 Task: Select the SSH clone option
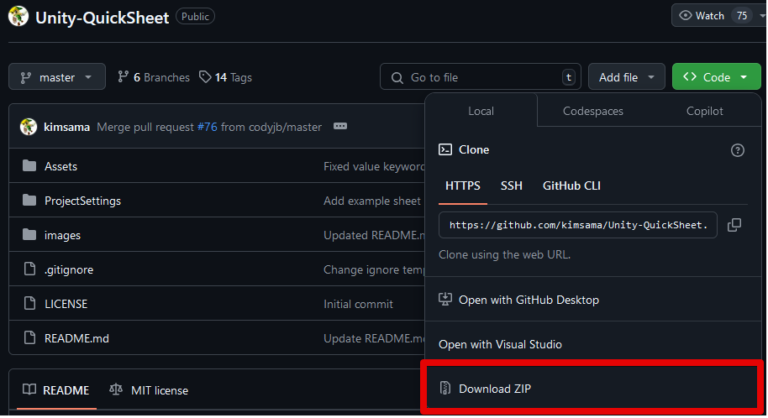(511, 186)
